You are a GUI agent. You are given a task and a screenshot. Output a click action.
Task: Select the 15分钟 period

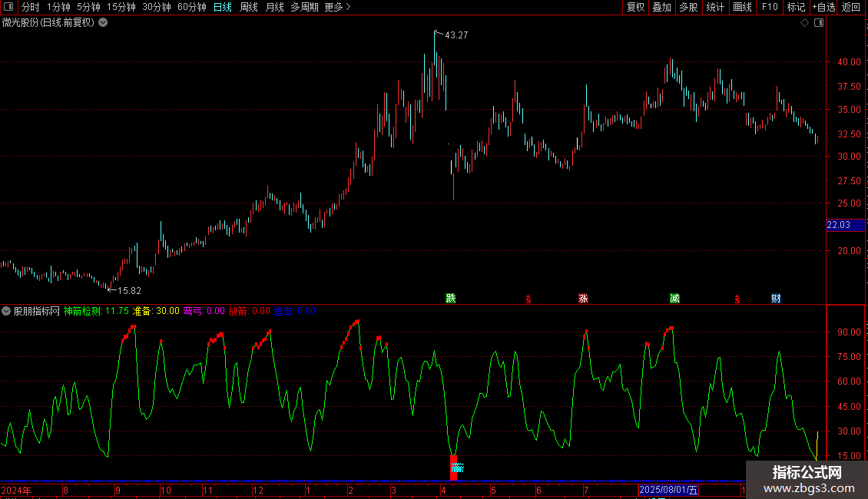coord(121,7)
